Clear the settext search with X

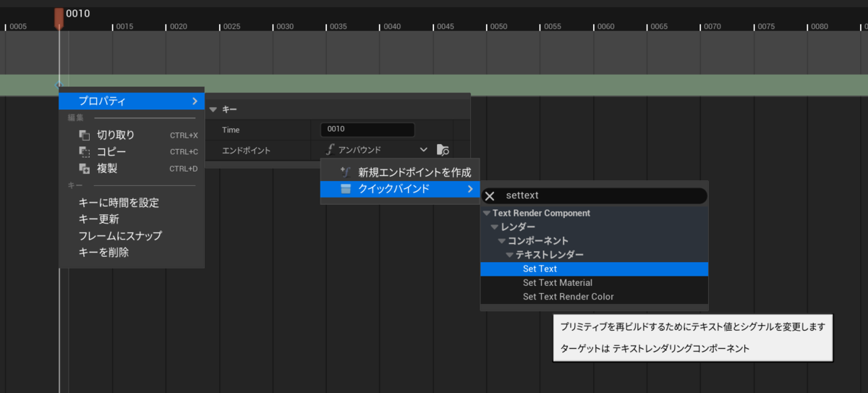pos(490,195)
